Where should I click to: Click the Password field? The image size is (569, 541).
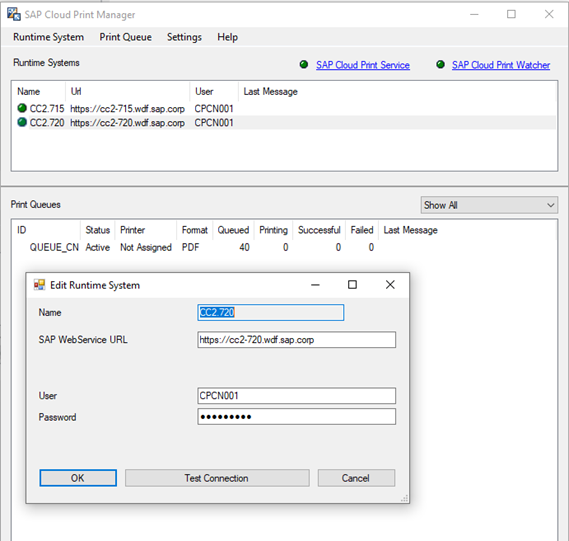296,417
